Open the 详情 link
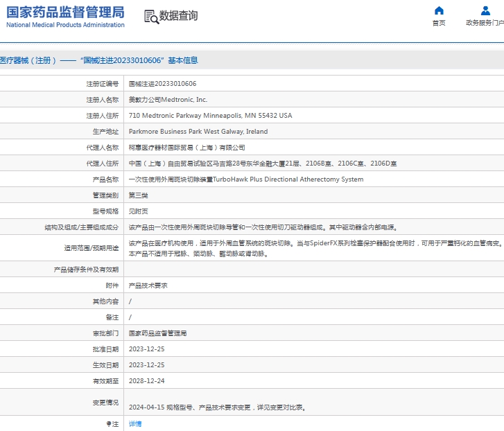The width and height of the screenshot is (504, 431). point(135,423)
